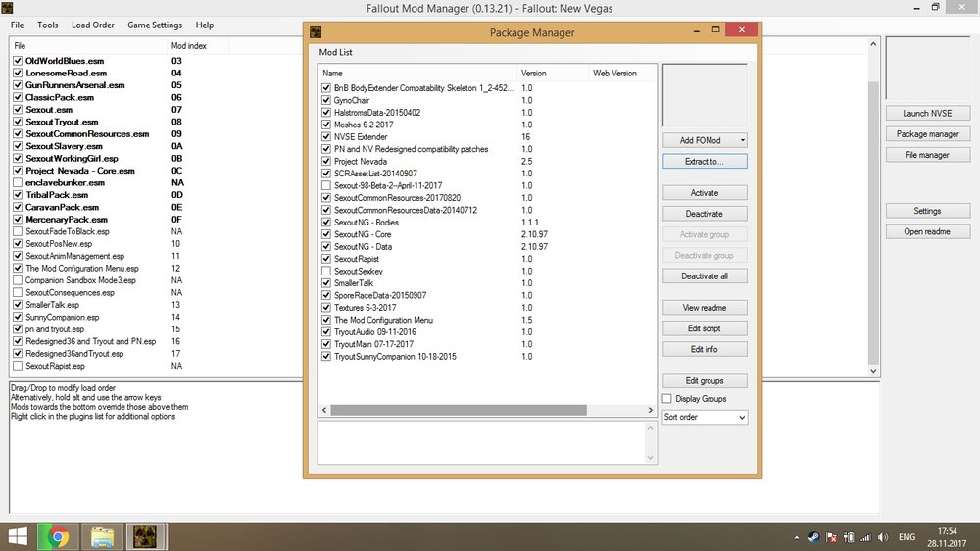This screenshot has height=551, width=980.
Task: Click Package manager button in main window
Action: (x=927, y=134)
